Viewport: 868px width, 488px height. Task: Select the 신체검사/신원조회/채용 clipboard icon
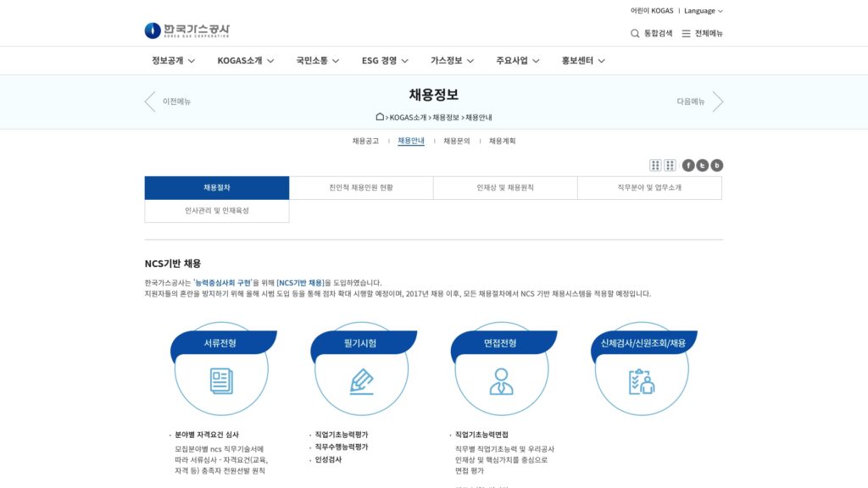tap(642, 383)
